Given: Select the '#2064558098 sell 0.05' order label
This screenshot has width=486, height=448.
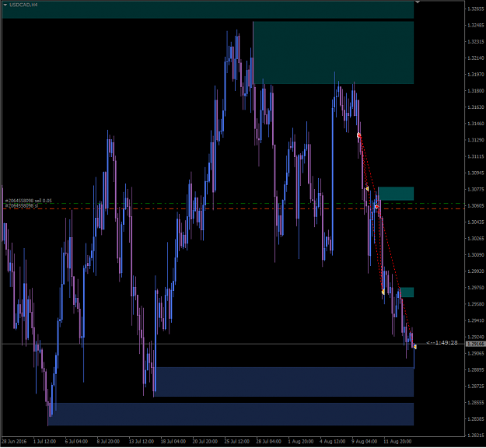Looking at the screenshot, I should click(x=29, y=201).
